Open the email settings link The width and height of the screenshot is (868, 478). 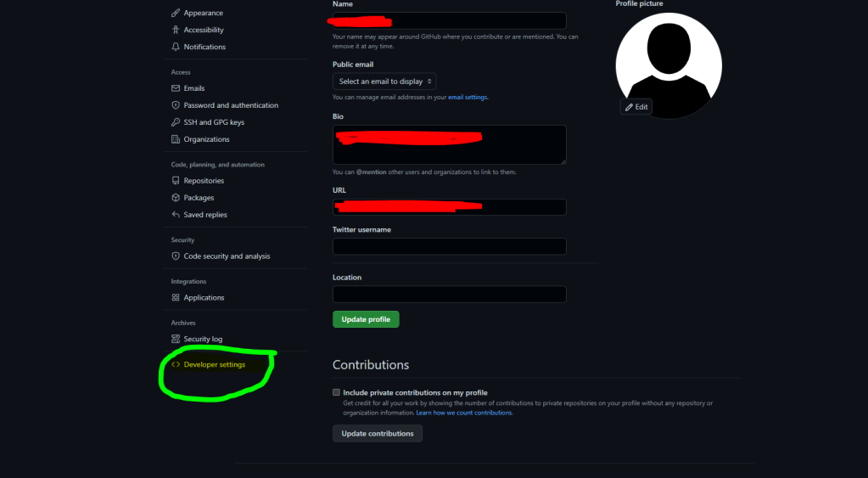[x=468, y=98]
